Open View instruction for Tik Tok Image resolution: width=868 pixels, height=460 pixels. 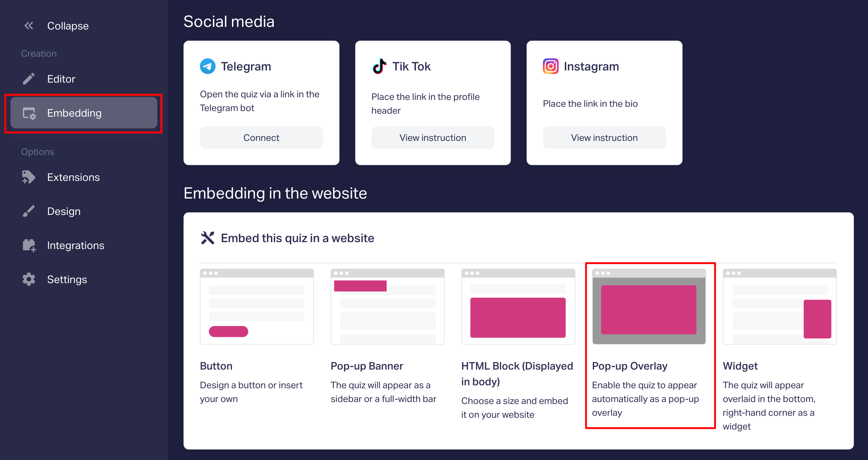coord(433,138)
